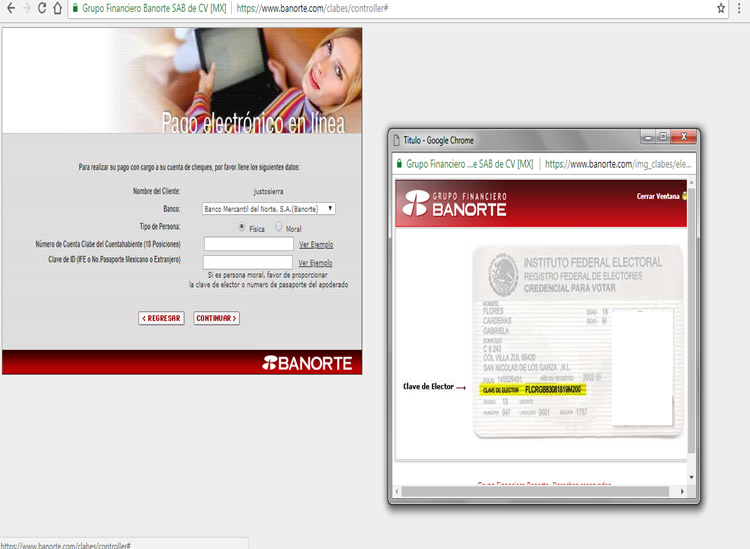
Task: Click green padlock in main address bar
Action: (x=75, y=8)
